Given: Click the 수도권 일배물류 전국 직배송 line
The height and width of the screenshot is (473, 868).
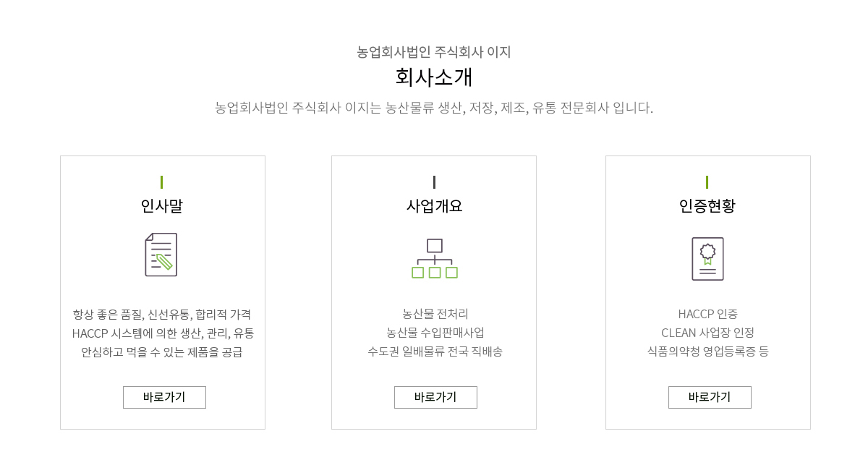Looking at the screenshot, I should pyautogui.click(x=435, y=351).
